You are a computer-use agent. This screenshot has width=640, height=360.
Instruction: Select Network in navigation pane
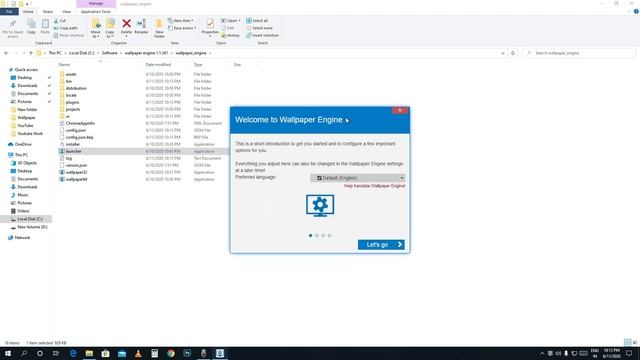coord(22,238)
